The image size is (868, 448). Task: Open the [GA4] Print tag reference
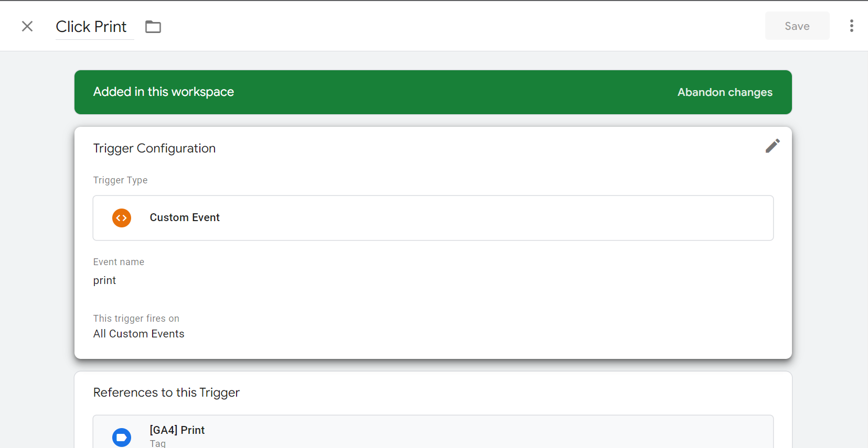177,430
